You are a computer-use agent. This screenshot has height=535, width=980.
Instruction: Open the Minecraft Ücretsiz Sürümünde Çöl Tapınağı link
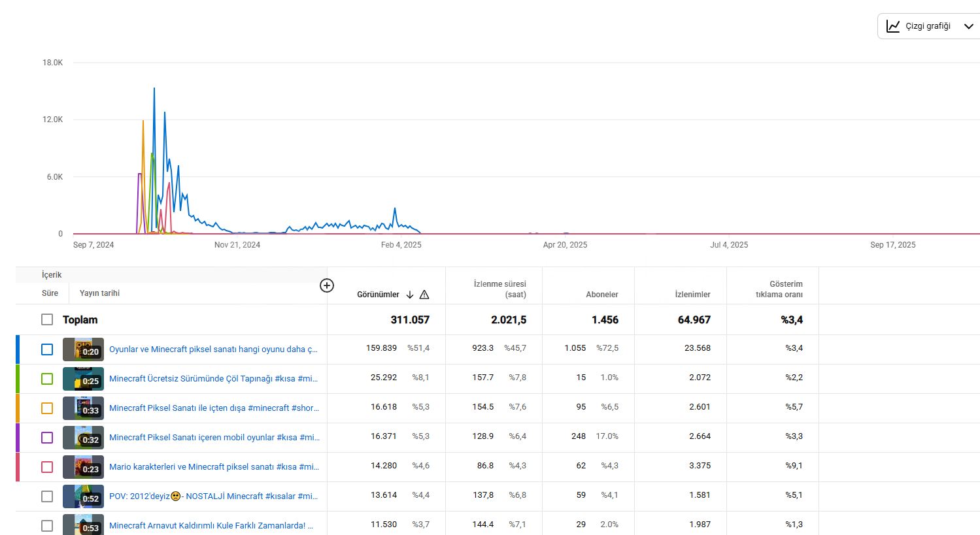pyautogui.click(x=213, y=379)
